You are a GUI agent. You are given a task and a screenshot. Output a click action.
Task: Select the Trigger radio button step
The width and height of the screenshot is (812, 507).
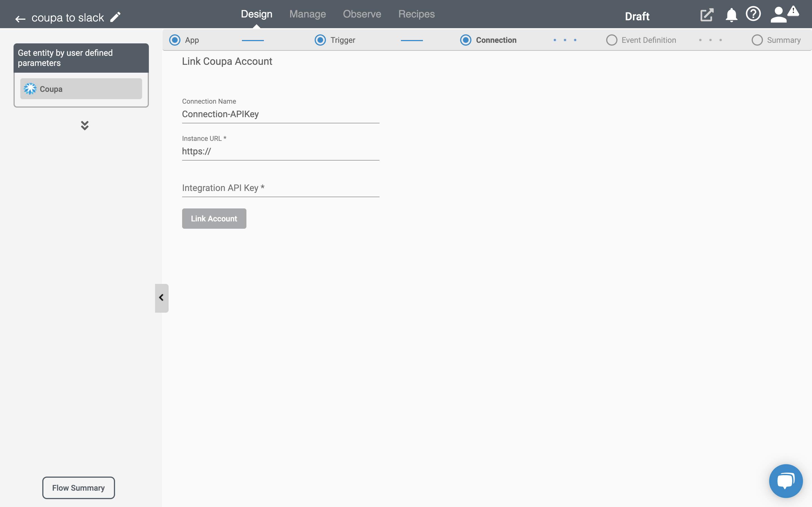[320, 40]
